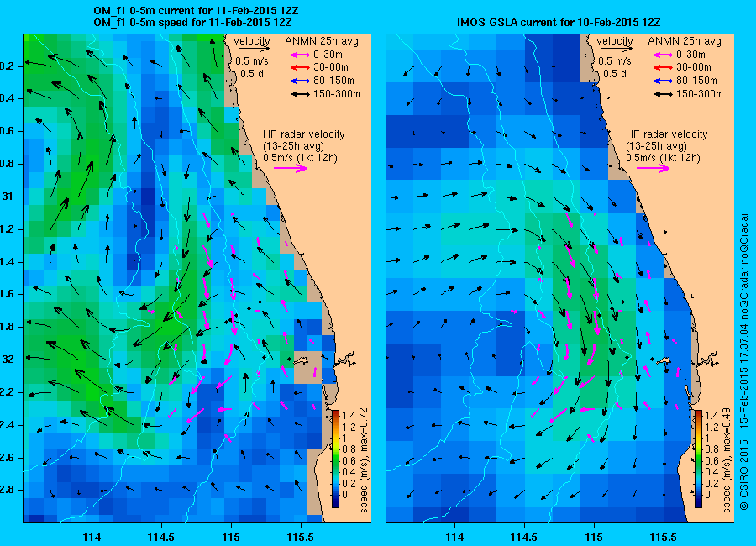Click the small offshore island in the left map
This screenshot has width=756, height=546.
point(302,360)
